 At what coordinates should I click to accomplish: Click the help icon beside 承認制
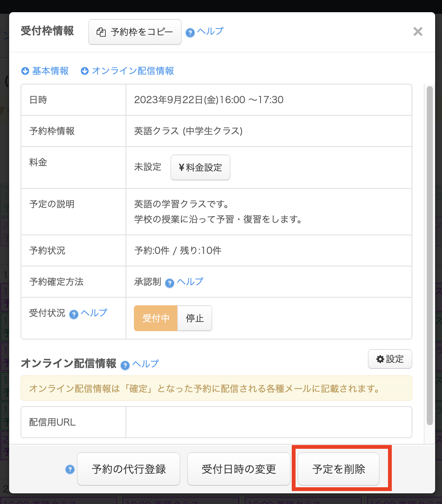pos(170,283)
